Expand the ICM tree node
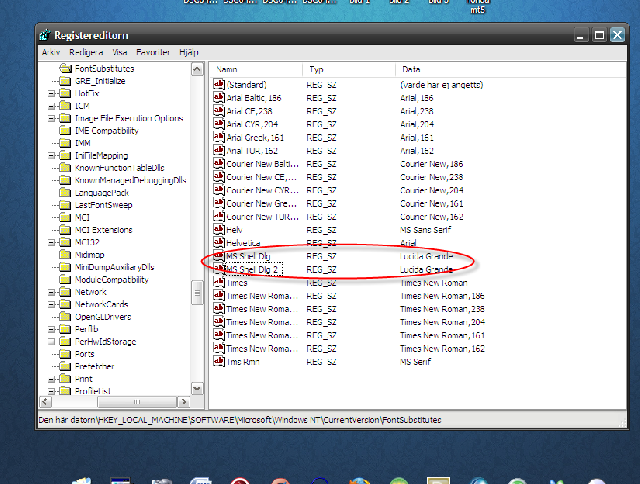This screenshot has height=484, width=640. tap(51, 106)
